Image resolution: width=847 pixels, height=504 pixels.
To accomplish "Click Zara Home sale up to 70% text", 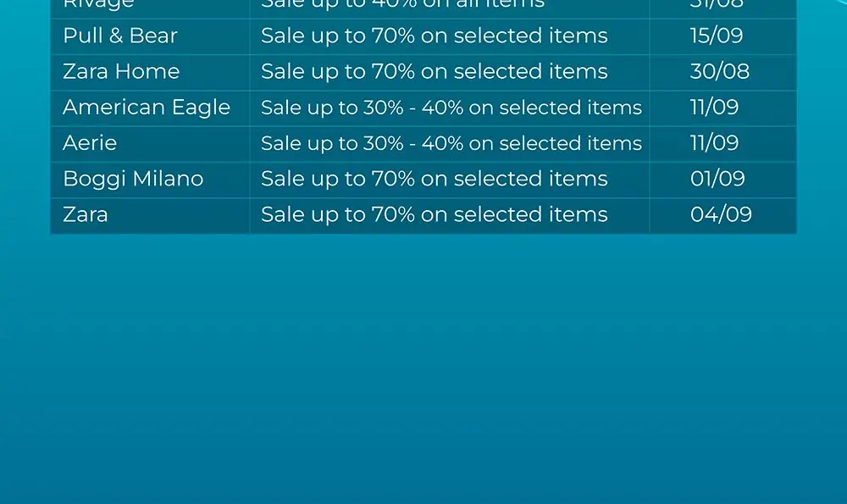I will [435, 71].
